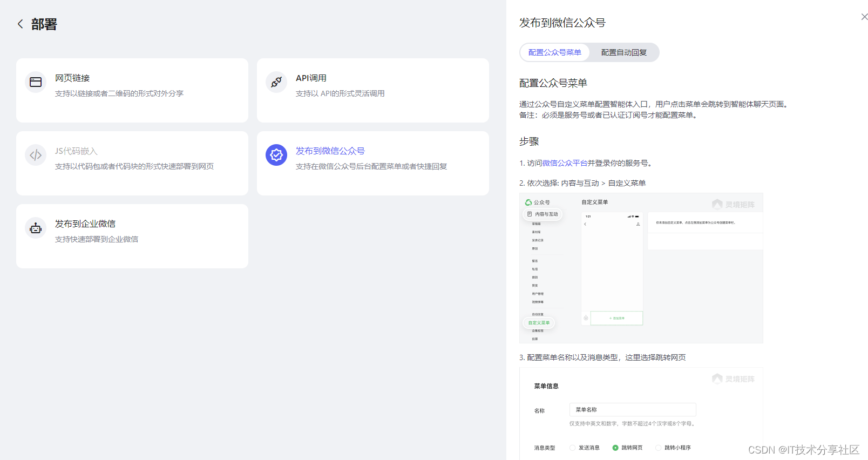Click the 自定义菜单 step screenshot thumbnail
The width and height of the screenshot is (868, 460).
pyautogui.click(x=641, y=268)
